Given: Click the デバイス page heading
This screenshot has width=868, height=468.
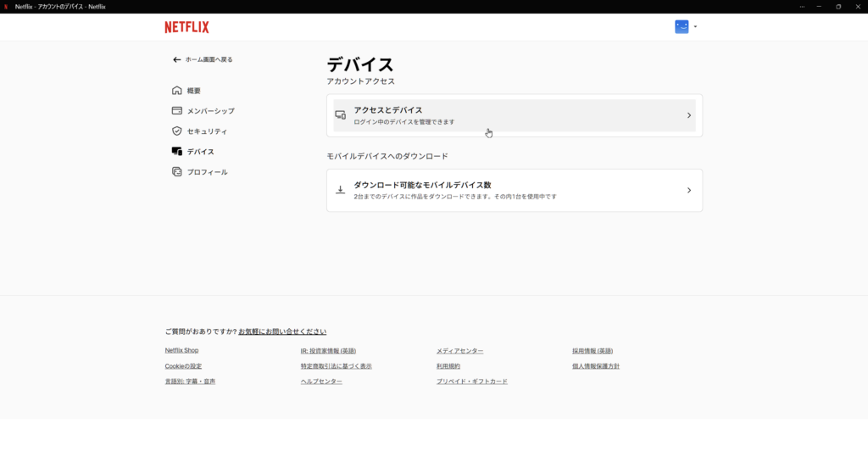Looking at the screenshot, I should click(359, 64).
